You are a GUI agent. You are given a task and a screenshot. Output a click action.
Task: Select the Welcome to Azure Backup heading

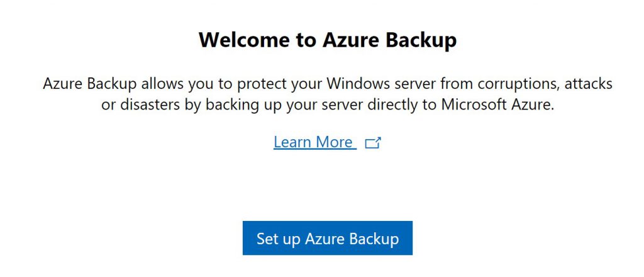pos(327,40)
